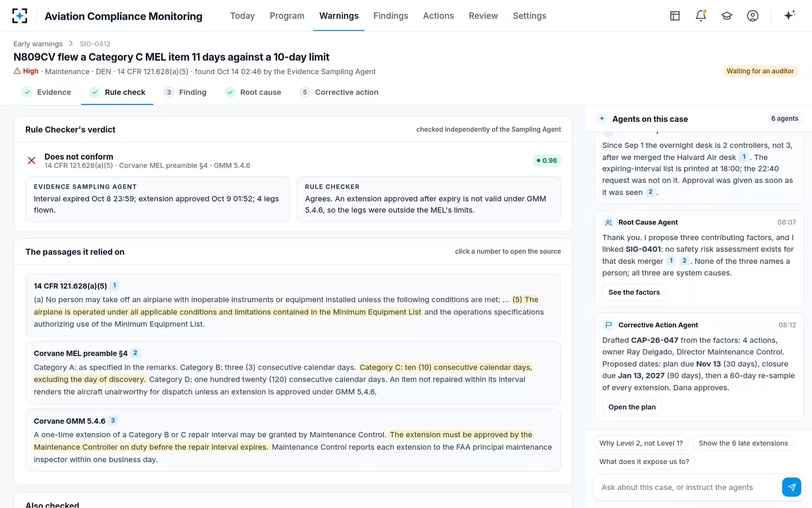Open source 2 for Corvane MEL preamble §4
The height and width of the screenshot is (508, 812).
[135, 353]
